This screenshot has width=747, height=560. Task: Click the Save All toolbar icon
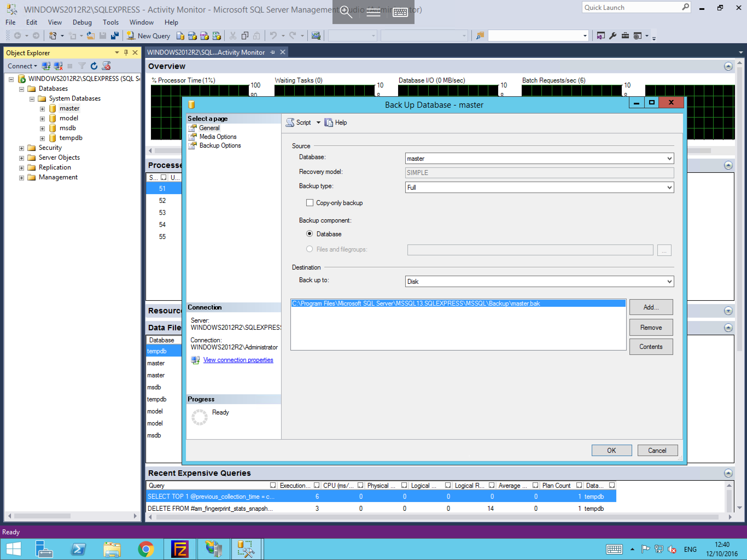[x=115, y=36]
